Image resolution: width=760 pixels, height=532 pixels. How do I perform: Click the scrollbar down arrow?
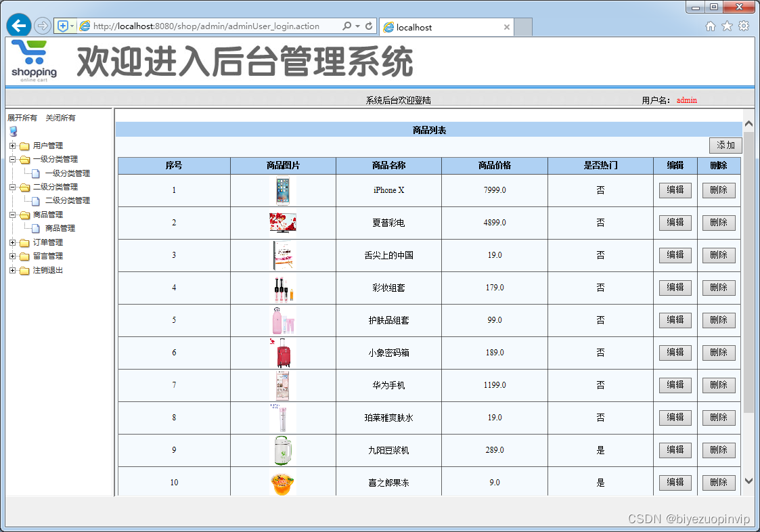click(749, 481)
